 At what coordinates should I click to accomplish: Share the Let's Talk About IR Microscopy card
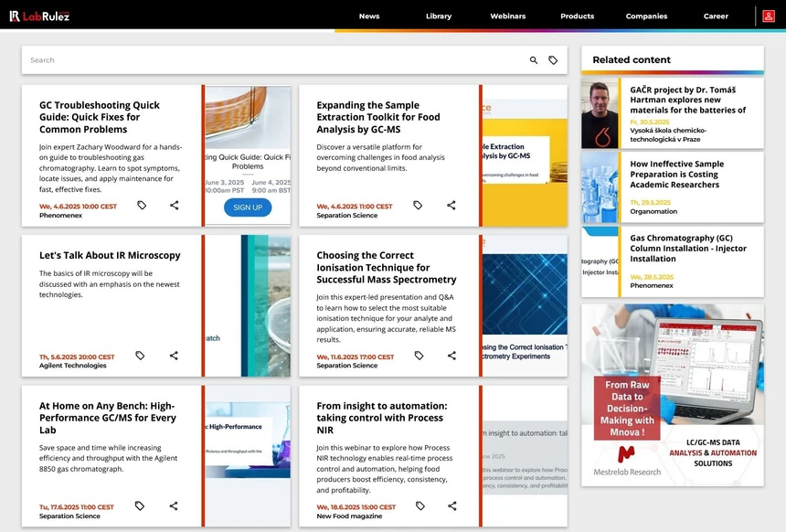(174, 356)
